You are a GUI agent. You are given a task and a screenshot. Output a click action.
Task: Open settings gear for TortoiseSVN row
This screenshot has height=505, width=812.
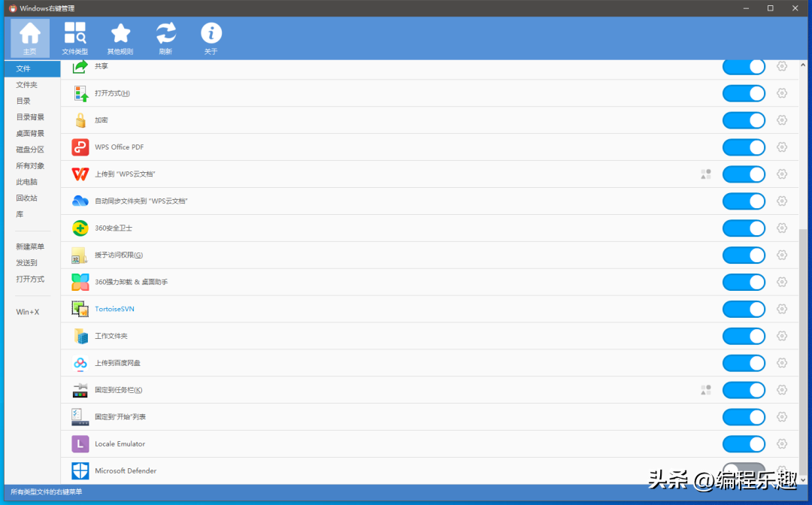click(782, 309)
